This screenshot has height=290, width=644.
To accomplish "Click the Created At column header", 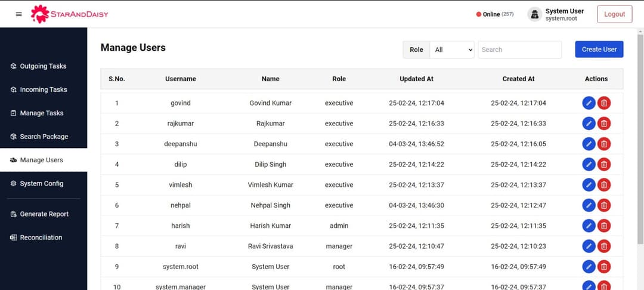I will coord(518,79).
